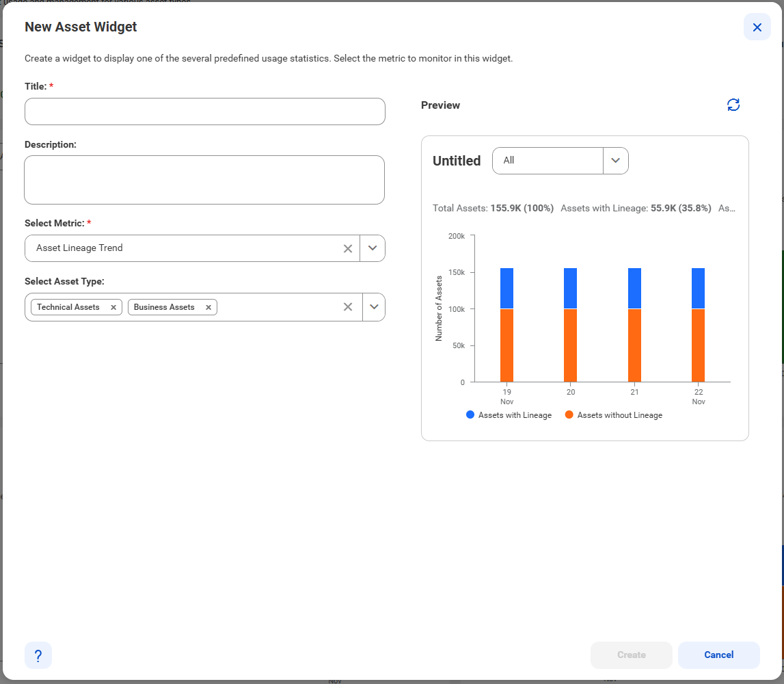The height and width of the screenshot is (684, 784).
Task: Click the Cancel button
Action: click(718, 655)
